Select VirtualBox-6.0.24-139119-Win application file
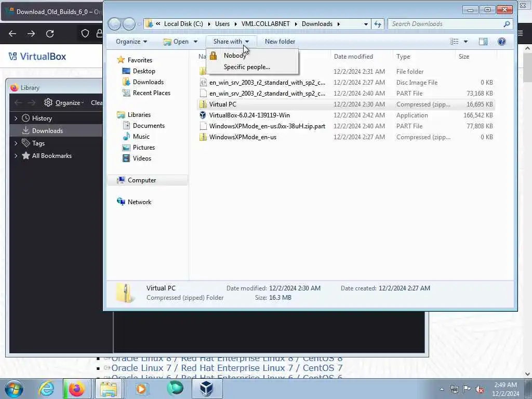The image size is (532, 399). pyautogui.click(x=345, y=115)
